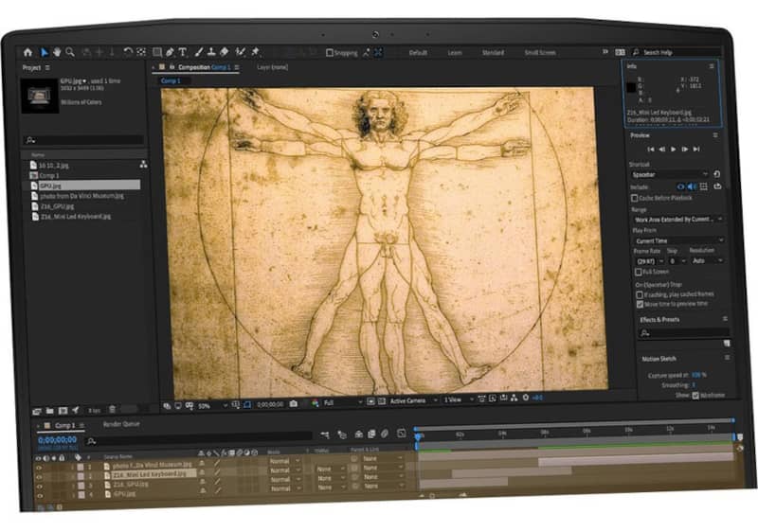
Task: Check the Cache Before Playback option
Action: [635, 198]
